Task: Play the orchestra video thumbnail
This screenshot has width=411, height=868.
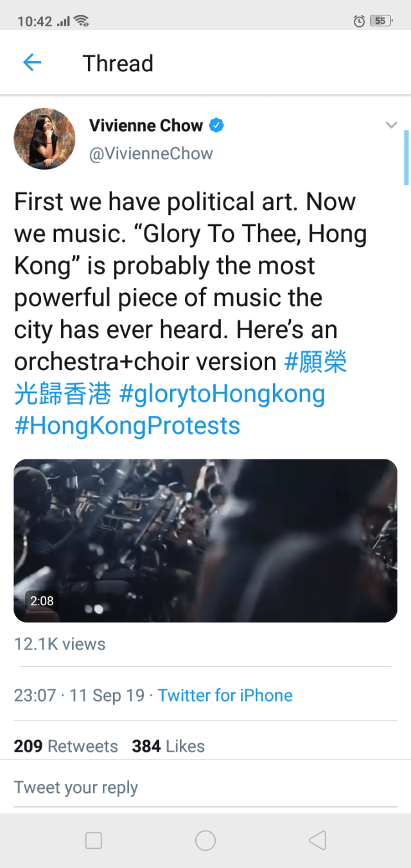Action: (205, 540)
